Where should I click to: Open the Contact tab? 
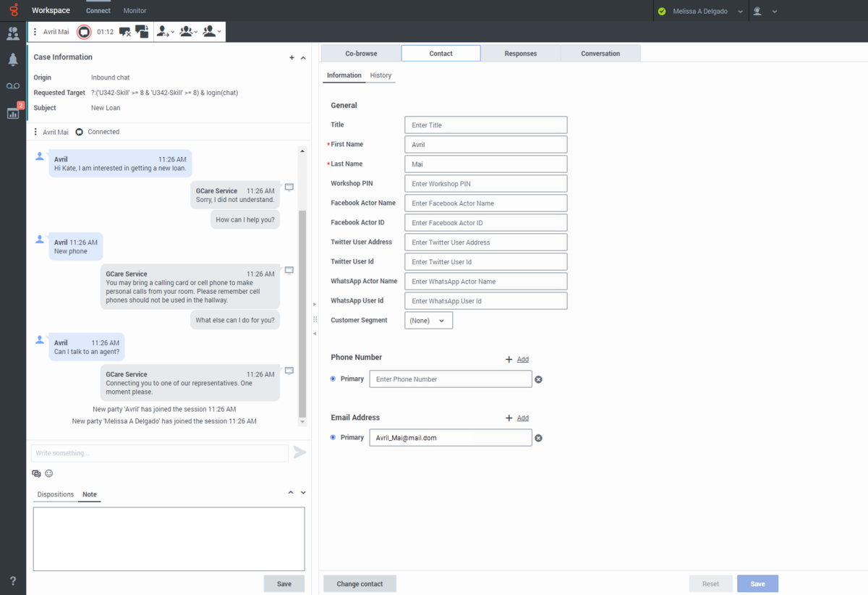pyautogui.click(x=441, y=54)
